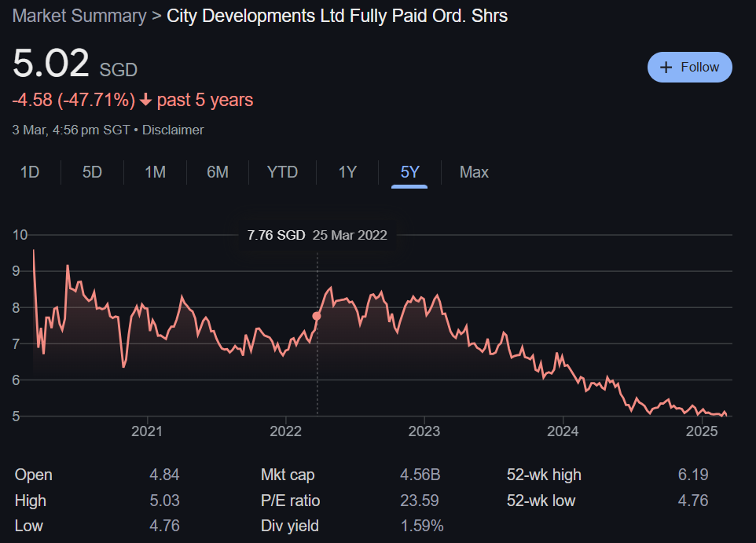Image resolution: width=756 pixels, height=543 pixels.
Task: Click the 25 Mar 2022 chart data point
Action: [317, 316]
